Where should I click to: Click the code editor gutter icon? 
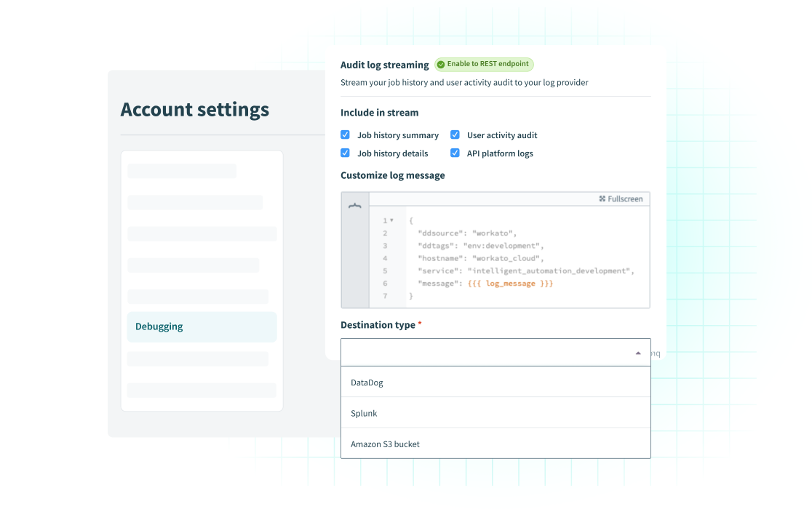point(355,206)
